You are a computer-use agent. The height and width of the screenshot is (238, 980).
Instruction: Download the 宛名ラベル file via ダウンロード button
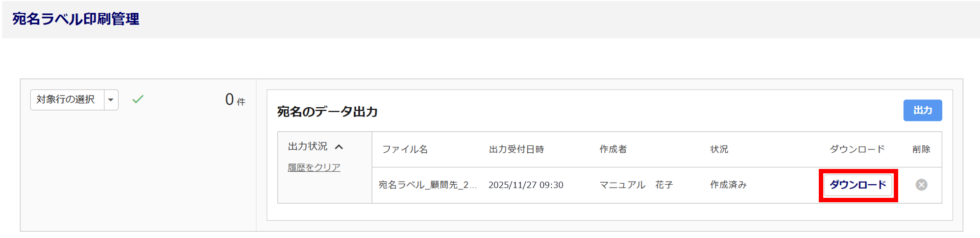tap(857, 185)
